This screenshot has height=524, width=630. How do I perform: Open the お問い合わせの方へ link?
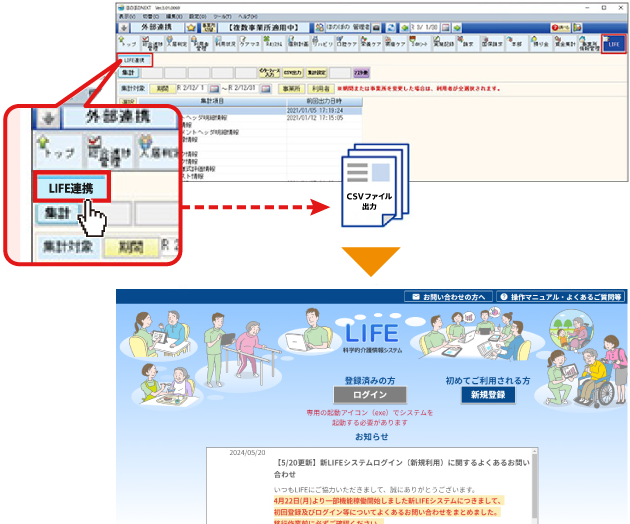pyautogui.click(x=448, y=297)
